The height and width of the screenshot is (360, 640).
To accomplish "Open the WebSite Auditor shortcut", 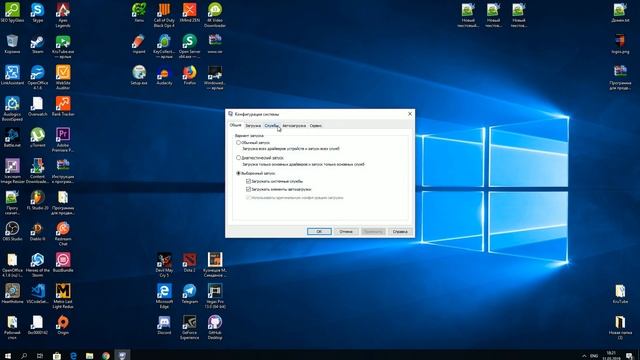I will click(x=63, y=78).
